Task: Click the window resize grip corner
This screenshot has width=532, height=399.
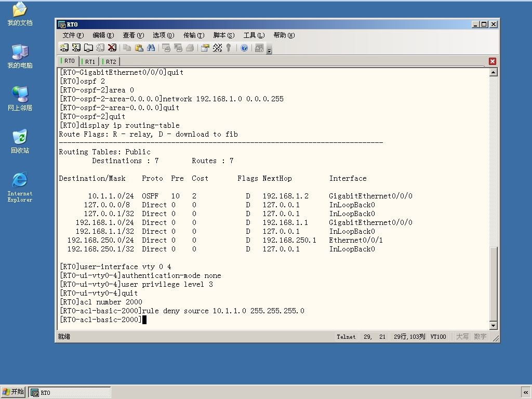Action: (496, 338)
